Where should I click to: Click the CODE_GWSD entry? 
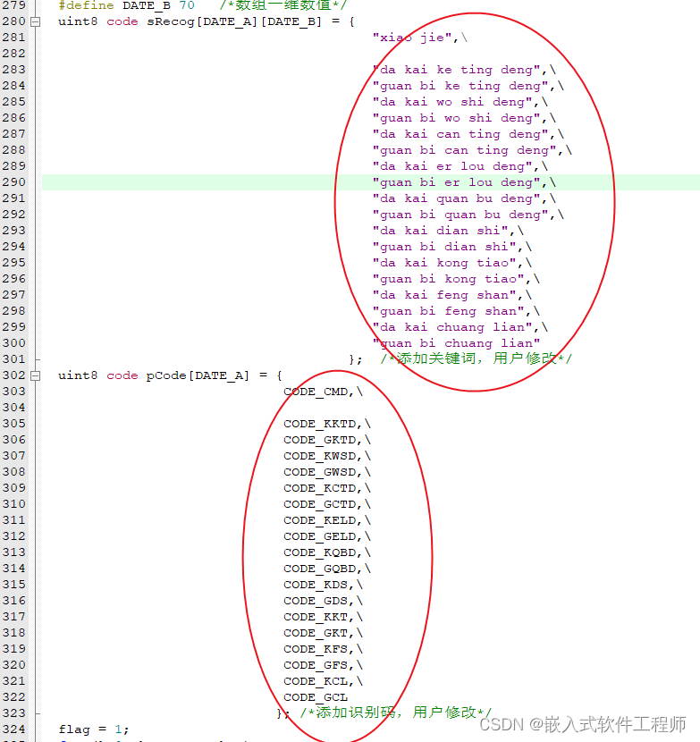click(319, 472)
